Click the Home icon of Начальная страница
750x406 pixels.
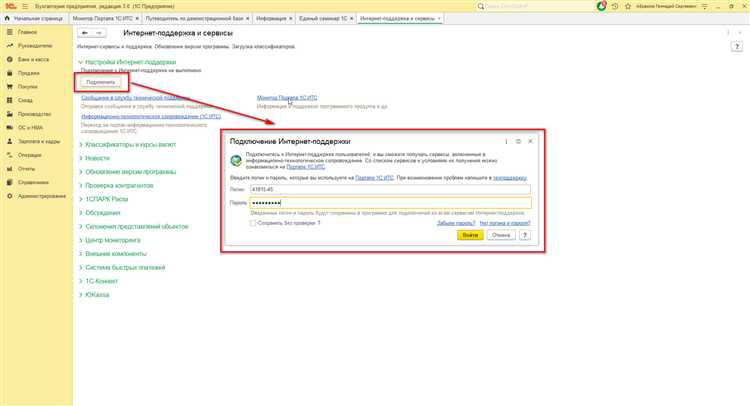7,18
